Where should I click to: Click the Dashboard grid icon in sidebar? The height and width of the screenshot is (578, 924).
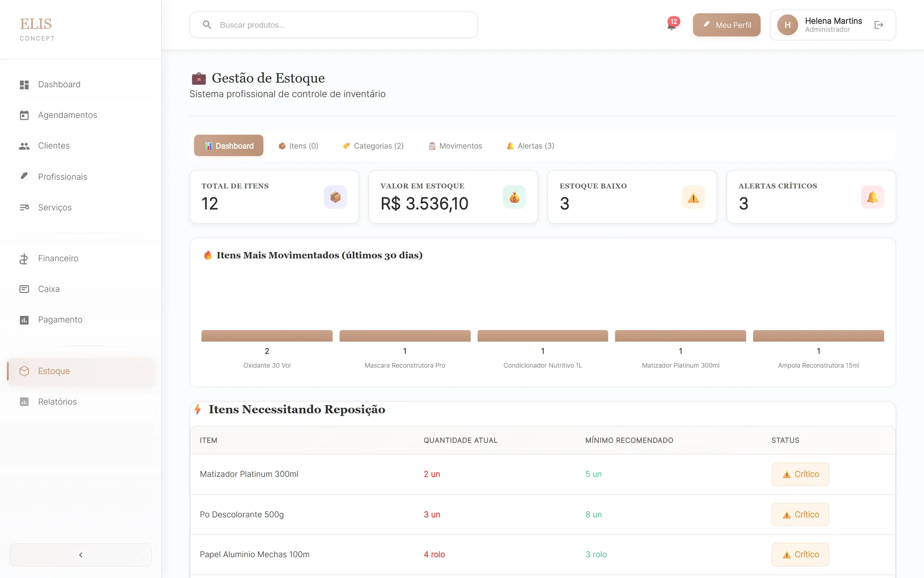(24, 85)
